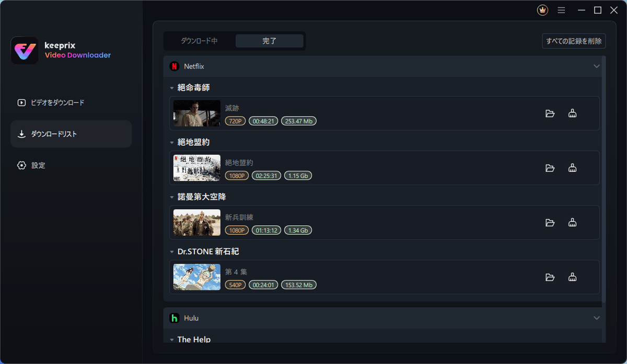
Task: Click the 253.47 Mb size tag
Action: (x=299, y=121)
